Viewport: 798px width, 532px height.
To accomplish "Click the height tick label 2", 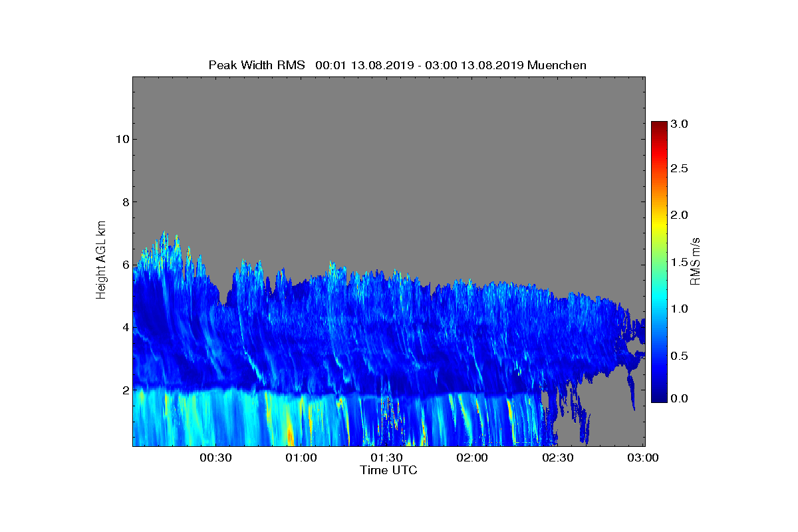I will 124,390.
